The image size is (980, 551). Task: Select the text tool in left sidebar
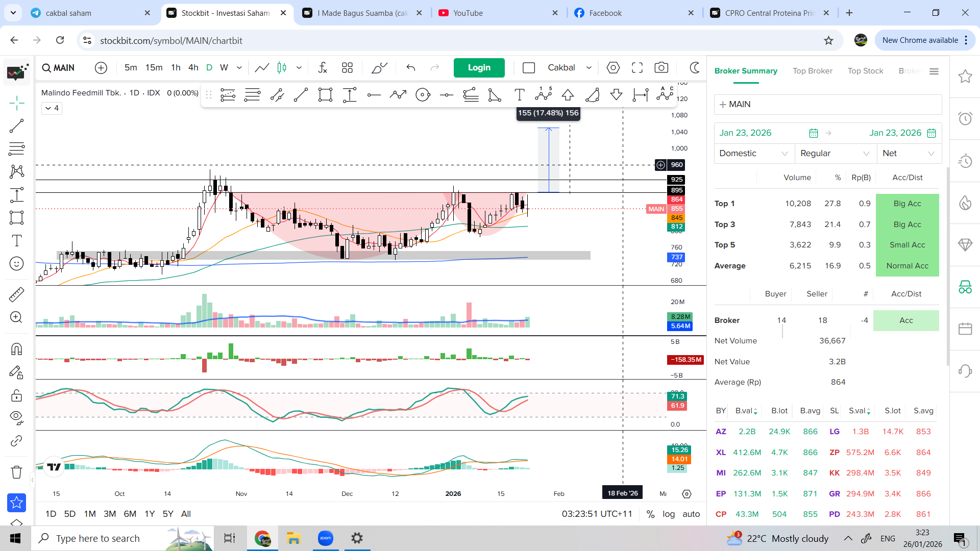[x=16, y=240]
